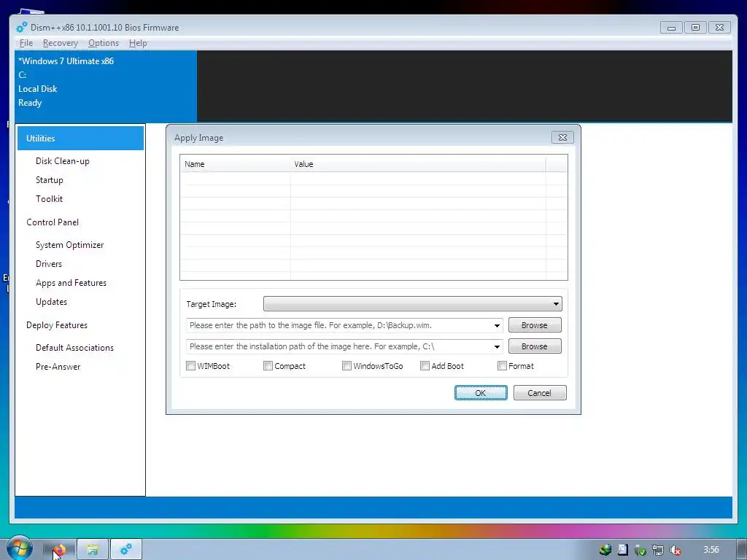Select Startup in sidebar
747x560 pixels.
click(50, 180)
